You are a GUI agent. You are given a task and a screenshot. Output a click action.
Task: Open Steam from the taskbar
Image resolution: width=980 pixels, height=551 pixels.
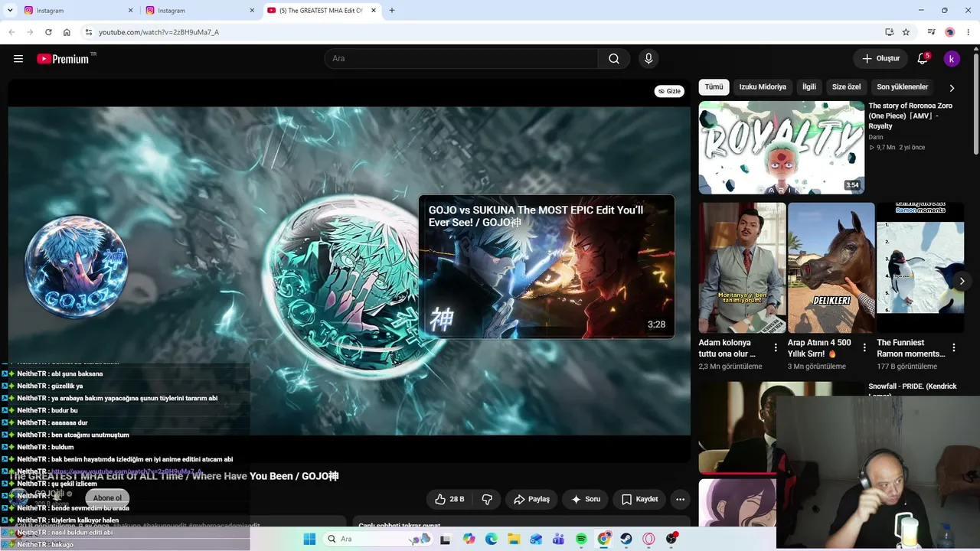[626, 539]
